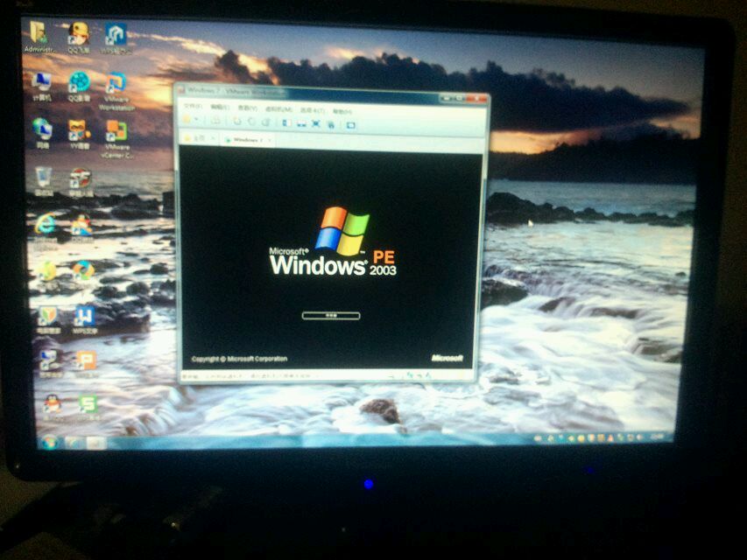Open the 虚拟机(M) menu in VMware
The height and width of the screenshot is (560, 747).
(x=278, y=109)
